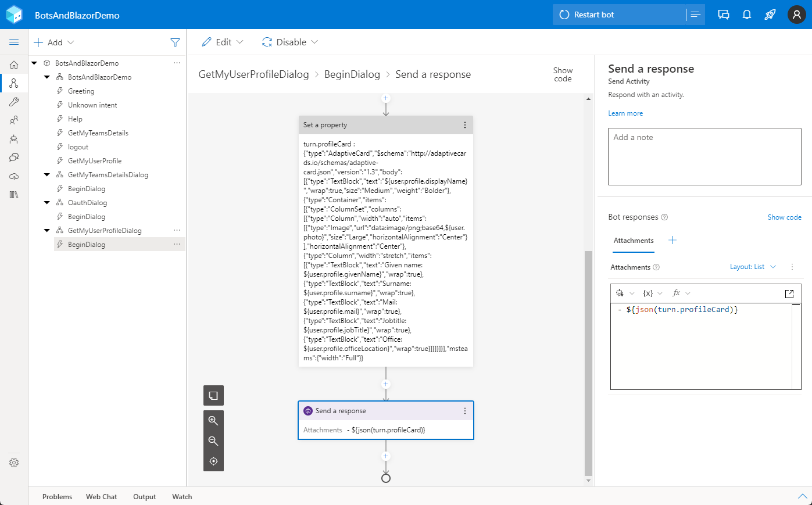Viewport: 812px width, 505px height.
Task: Open Layout: List dropdown
Action: 753,267
